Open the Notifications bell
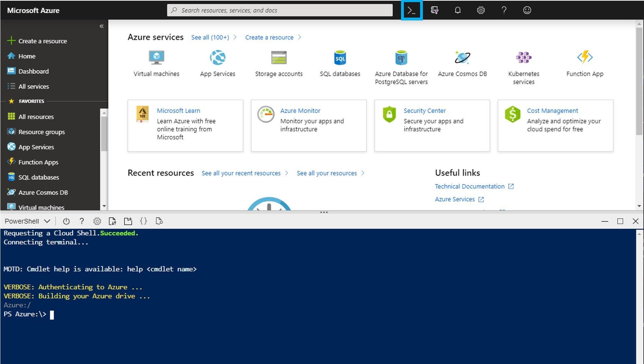 point(457,10)
